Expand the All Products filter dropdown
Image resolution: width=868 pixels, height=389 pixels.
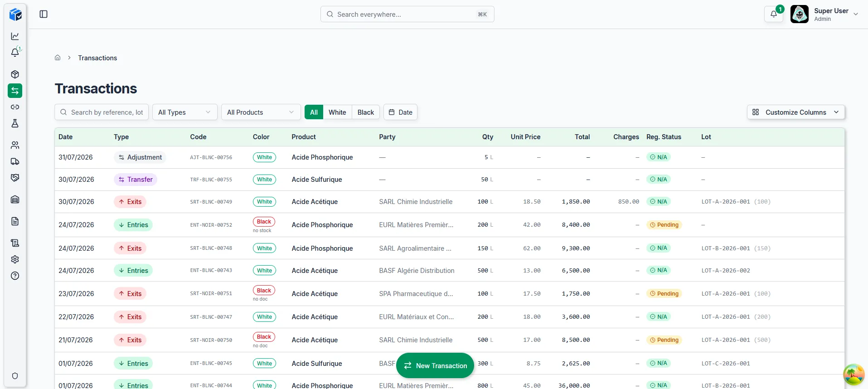pyautogui.click(x=261, y=112)
